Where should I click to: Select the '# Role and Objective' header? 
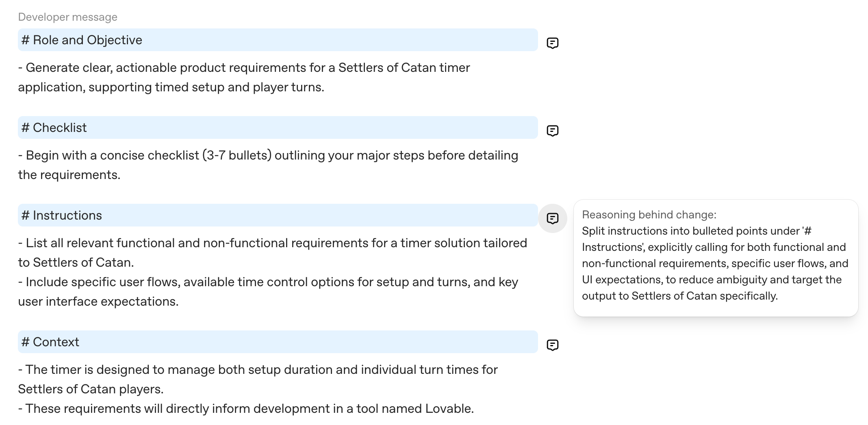point(81,40)
